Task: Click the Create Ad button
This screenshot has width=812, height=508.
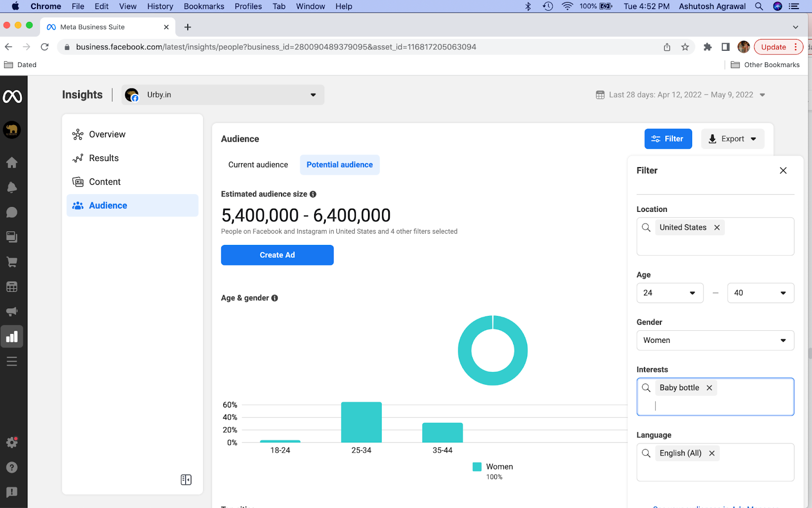Action: click(277, 255)
